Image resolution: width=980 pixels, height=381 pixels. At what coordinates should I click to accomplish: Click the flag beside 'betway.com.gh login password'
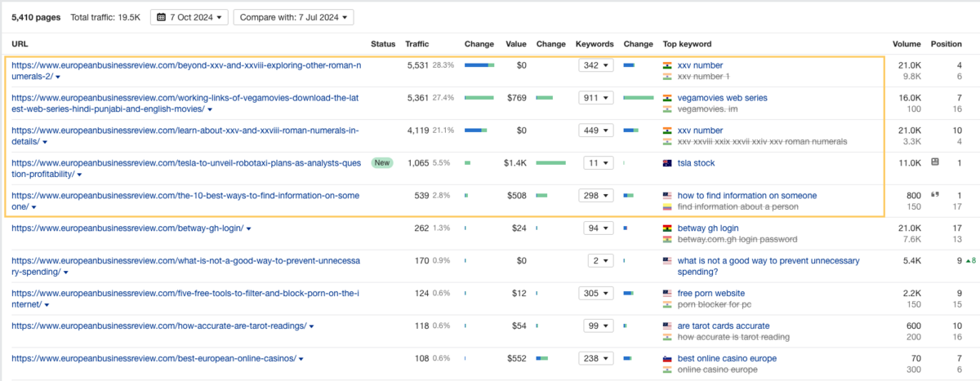click(x=667, y=239)
